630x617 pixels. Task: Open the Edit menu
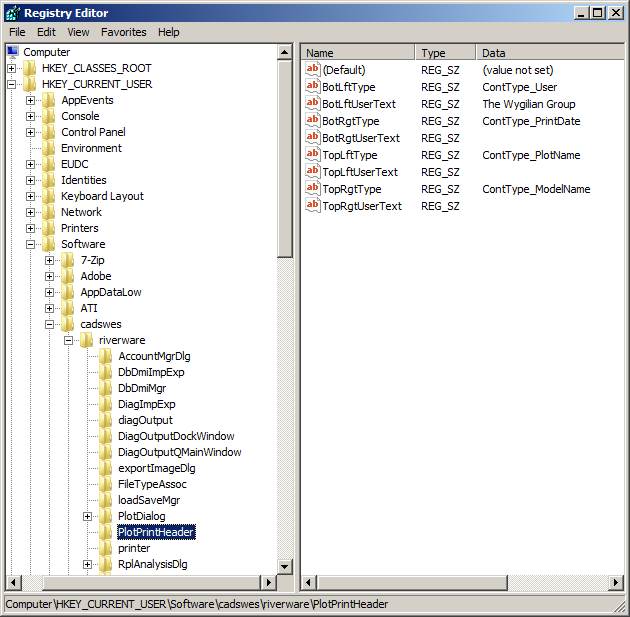click(x=46, y=32)
